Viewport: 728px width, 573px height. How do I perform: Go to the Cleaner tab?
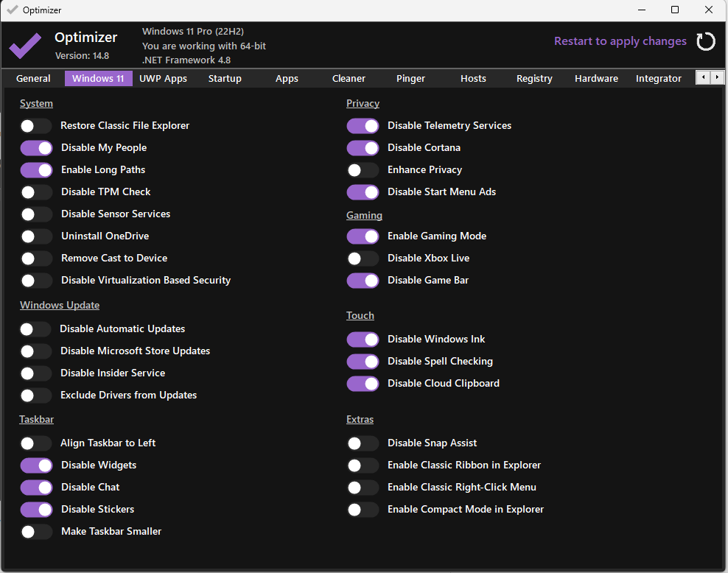349,79
